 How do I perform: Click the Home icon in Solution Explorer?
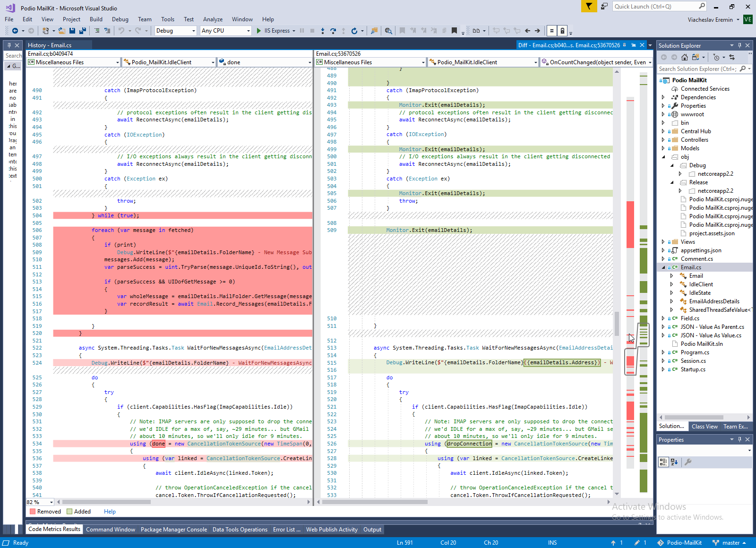pos(685,57)
